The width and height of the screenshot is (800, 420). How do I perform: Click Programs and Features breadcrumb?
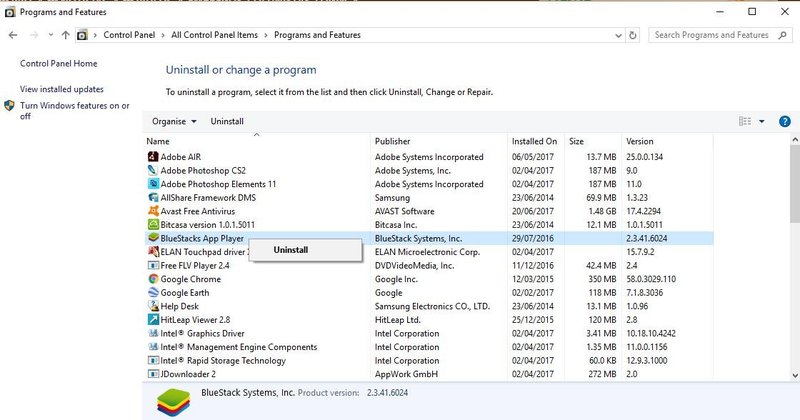click(x=317, y=35)
